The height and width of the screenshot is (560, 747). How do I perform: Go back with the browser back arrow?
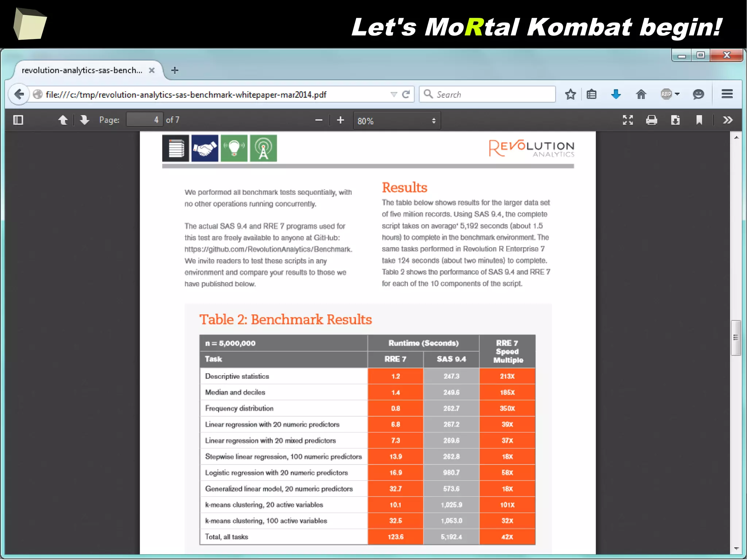(x=19, y=94)
